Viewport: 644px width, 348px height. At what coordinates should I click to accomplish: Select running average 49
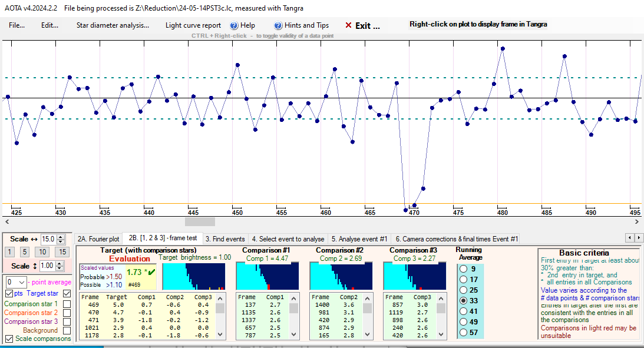464,322
